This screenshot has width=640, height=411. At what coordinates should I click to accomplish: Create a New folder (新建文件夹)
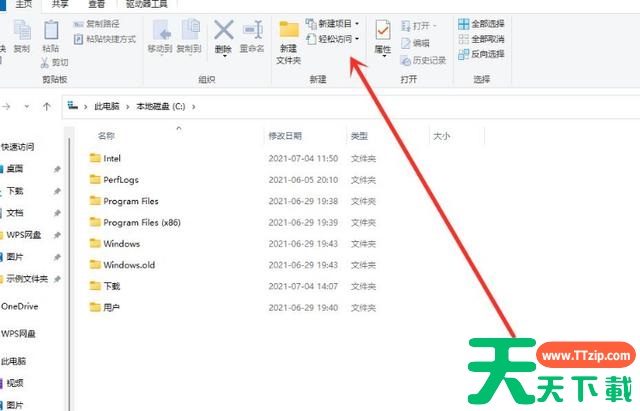point(289,43)
